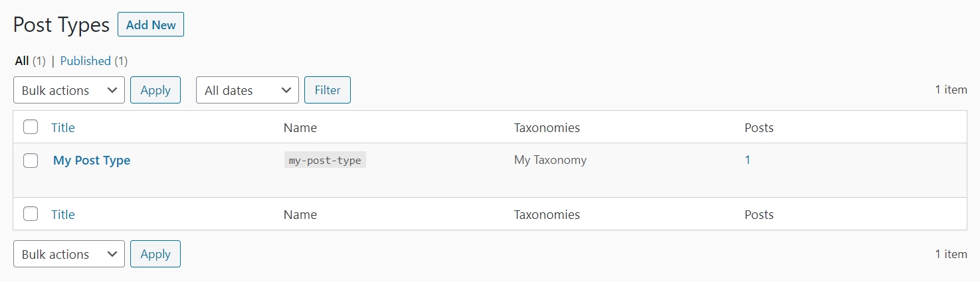The width and height of the screenshot is (980, 282).
Task: Click the Taxonomies column header
Action: point(547,127)
